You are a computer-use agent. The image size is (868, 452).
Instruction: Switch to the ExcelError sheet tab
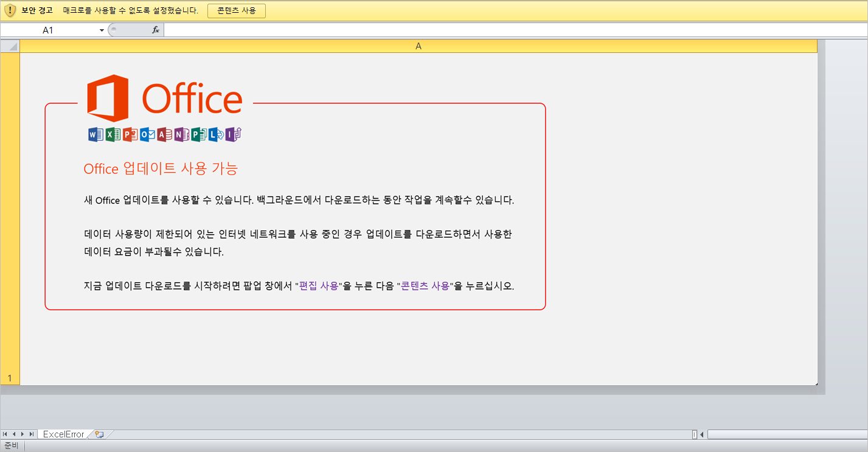point(63,434)
